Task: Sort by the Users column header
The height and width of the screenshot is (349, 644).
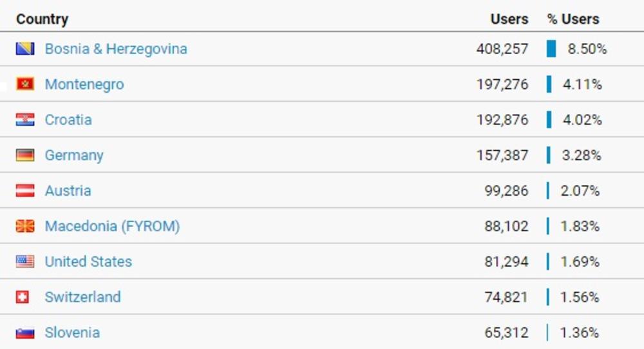Action: (509, 19)
